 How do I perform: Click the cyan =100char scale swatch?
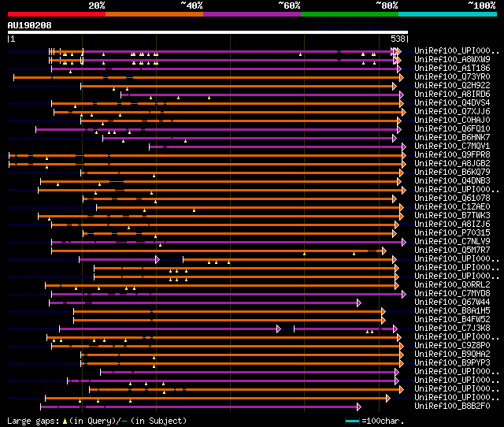(352, 421)
